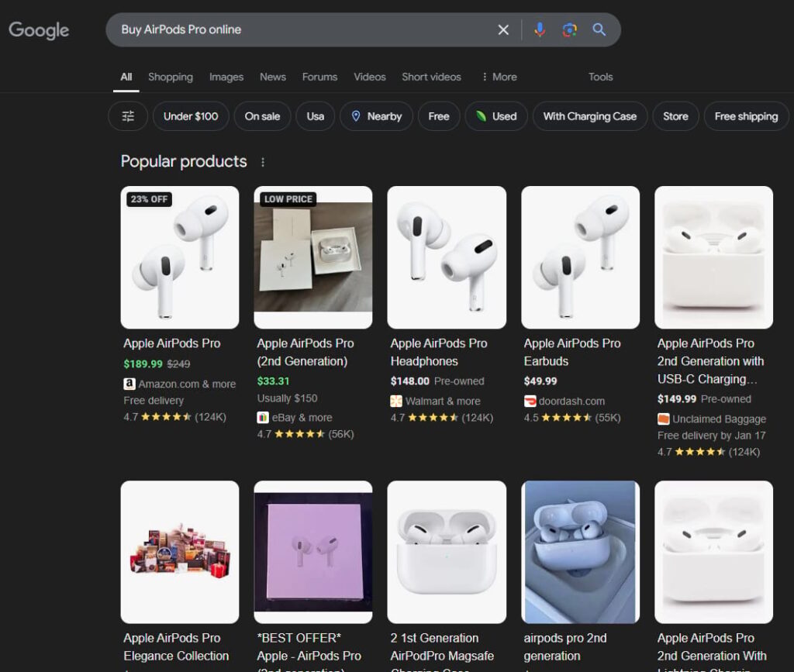794x672 pixels.
Task: Open Google Lens image search icon
Action: click(570, 30)
